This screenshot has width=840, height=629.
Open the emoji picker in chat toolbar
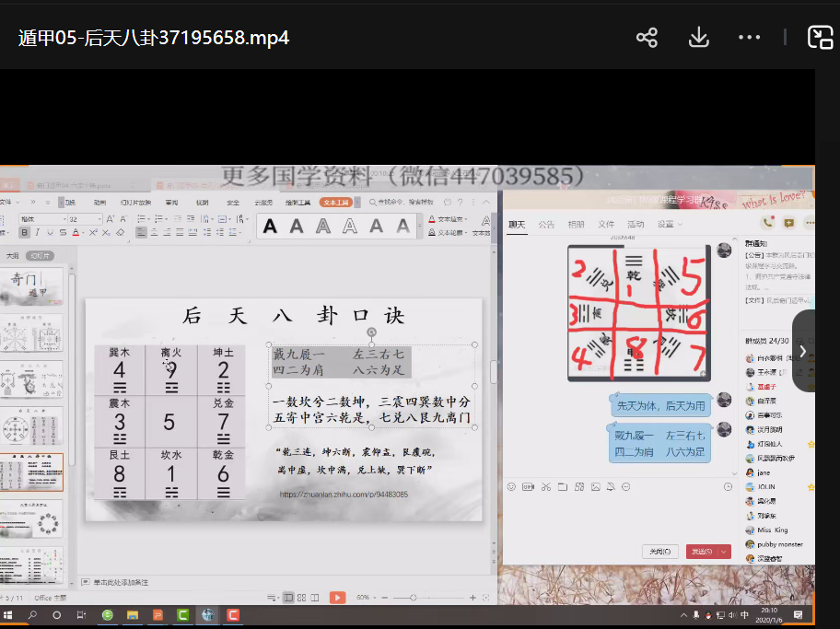coord(511,486)
